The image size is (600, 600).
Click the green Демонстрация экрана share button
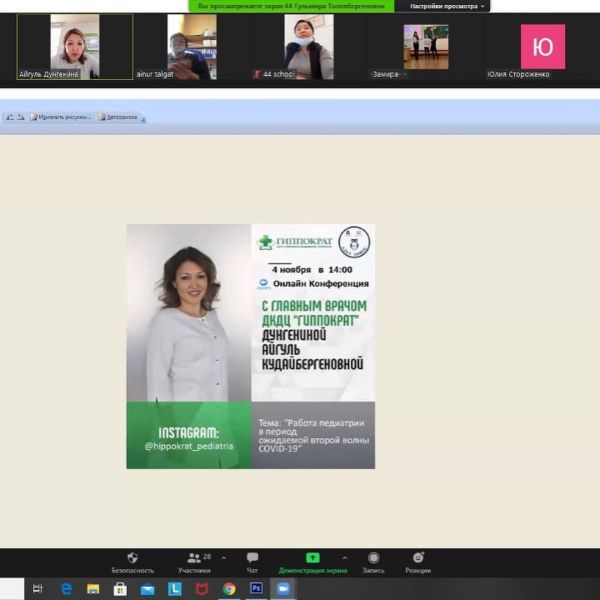313,562
